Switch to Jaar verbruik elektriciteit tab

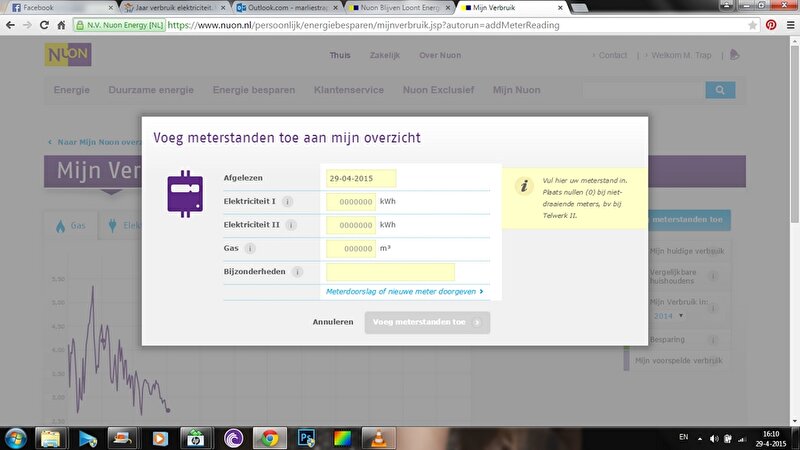point(176,8)
